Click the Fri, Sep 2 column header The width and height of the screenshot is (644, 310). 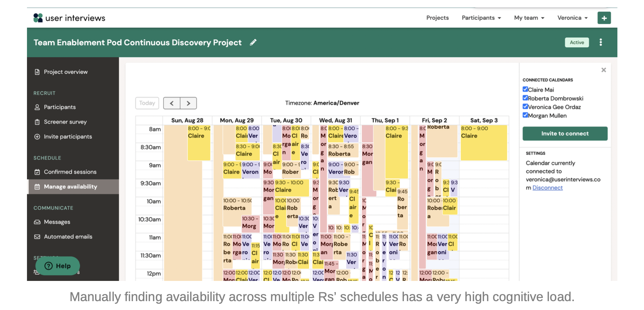[434, 120]
